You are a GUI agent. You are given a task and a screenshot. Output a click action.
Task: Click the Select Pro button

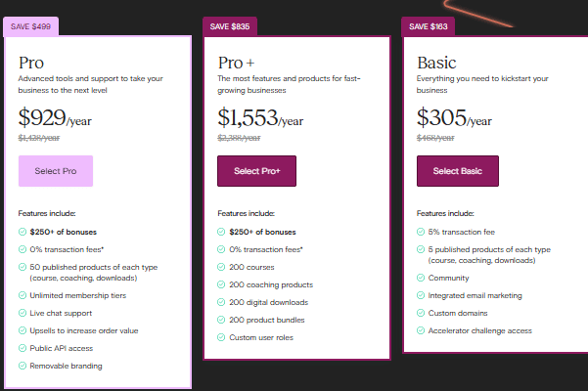[56, 171]
